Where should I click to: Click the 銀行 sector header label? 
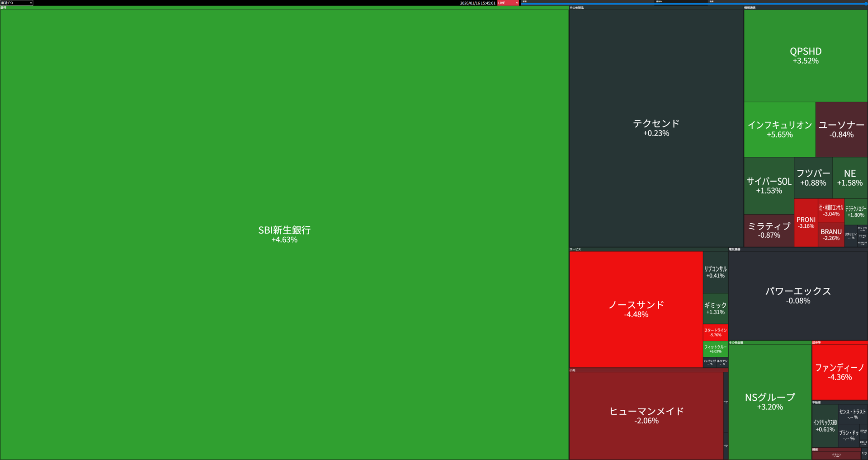(x=4, y=8)
